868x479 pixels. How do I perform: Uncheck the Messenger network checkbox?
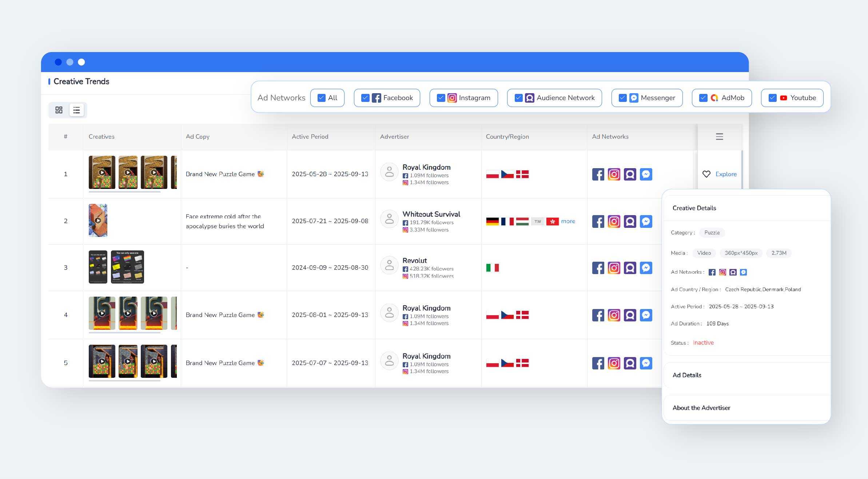coord(622,98)
